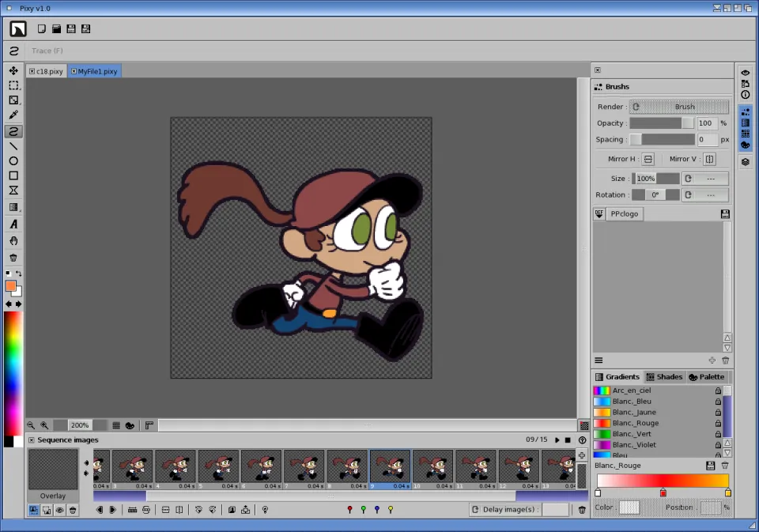Open the Render Brush mode dropdown
759x532 pixels.
[679, 107]
